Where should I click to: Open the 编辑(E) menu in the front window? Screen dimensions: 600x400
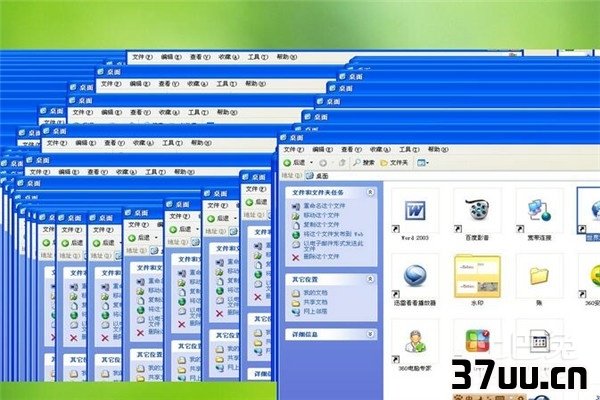point(322,149)
